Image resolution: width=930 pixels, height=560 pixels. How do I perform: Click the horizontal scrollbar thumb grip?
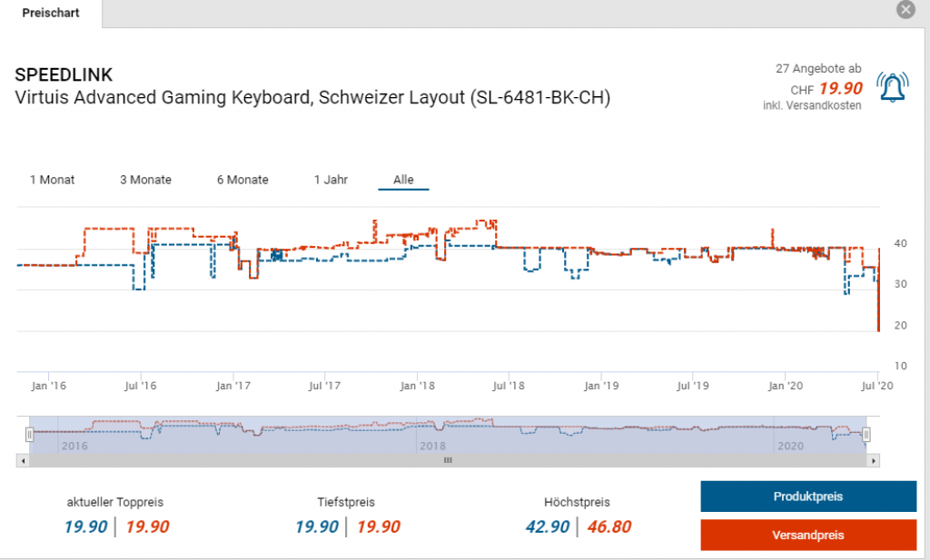(447, 461)
